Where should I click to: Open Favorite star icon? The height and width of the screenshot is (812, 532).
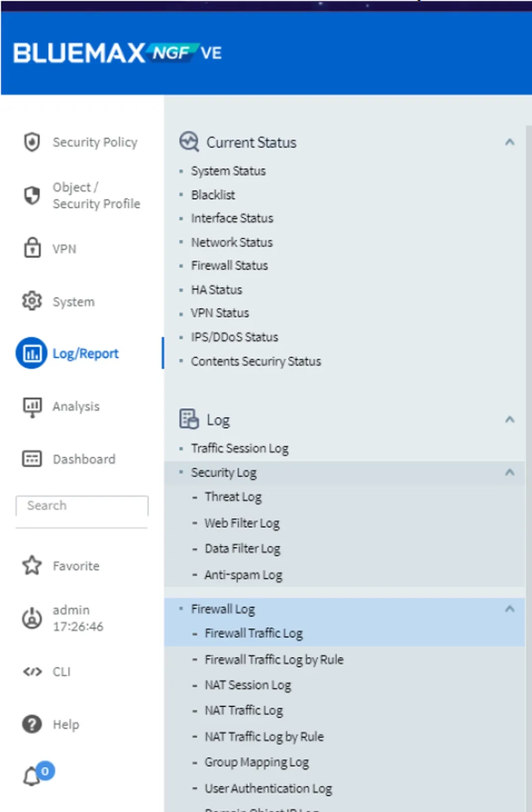pyautogui.click(x=32, y=565)
